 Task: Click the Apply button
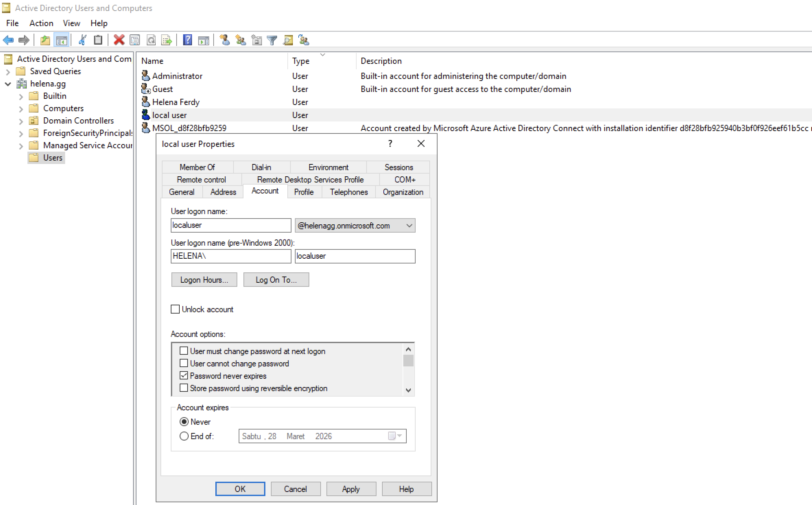click(351, 489)
